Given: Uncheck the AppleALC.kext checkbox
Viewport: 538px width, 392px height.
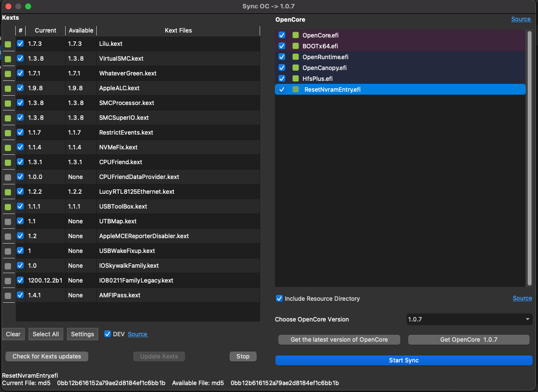Looking at the screenshot, I should [x=20, y=88].
